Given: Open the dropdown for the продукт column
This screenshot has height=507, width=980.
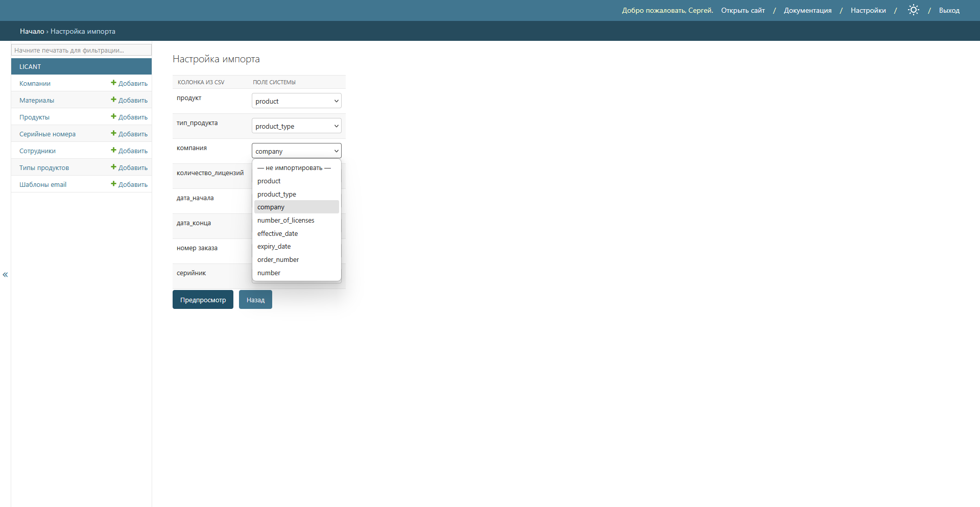Looking at the screenshot, I should coord(296,101).
